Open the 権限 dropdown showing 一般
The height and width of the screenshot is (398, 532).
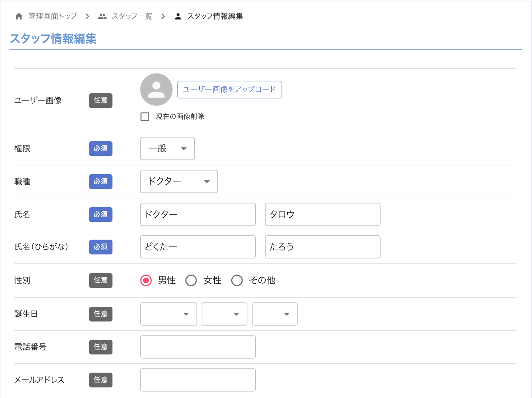(x=167, y=148)
